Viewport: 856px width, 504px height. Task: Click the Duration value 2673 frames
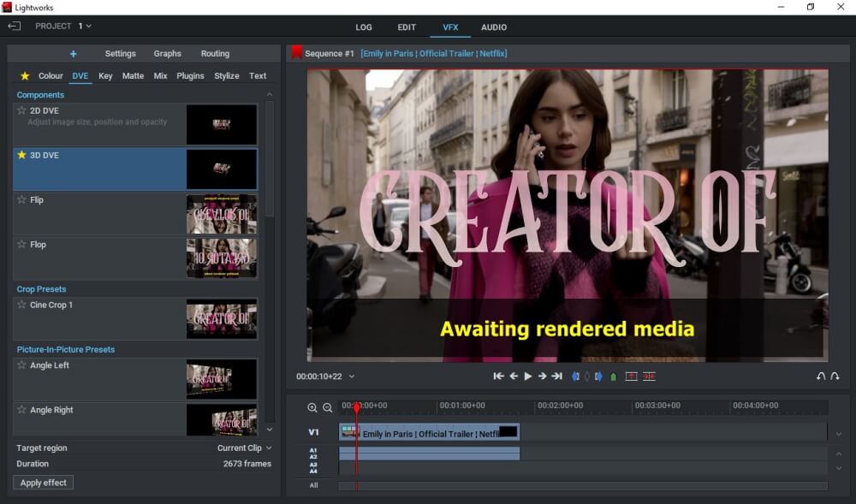(247, 464)
